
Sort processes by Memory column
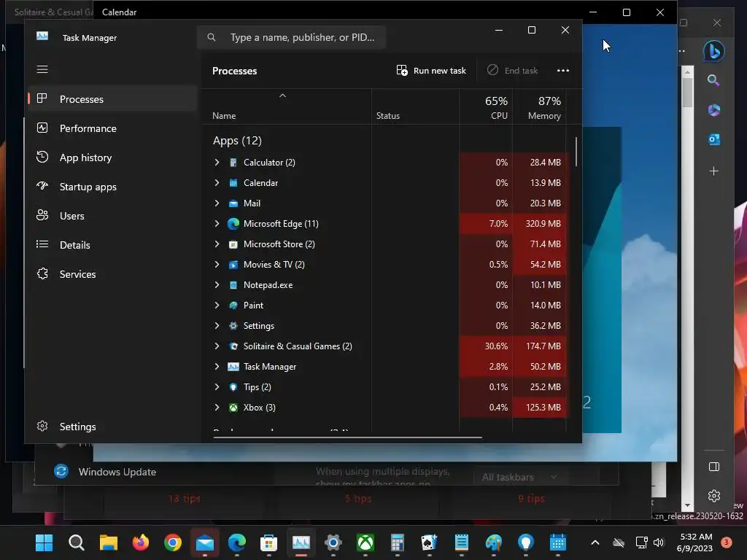pyautogui.click(x=539, y=108)
